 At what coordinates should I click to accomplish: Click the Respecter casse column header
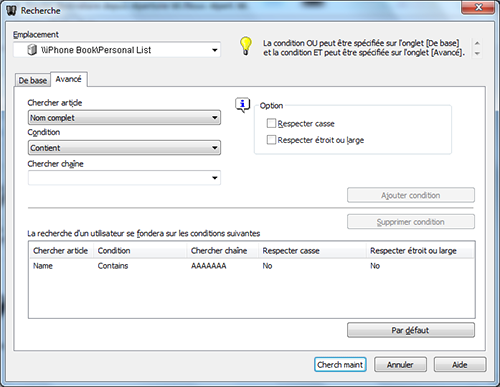pos(313,251)
